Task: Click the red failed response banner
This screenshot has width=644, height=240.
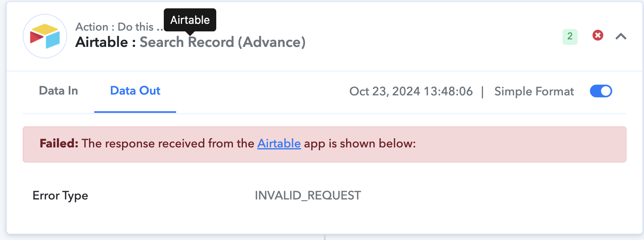Action: (324, 144)
